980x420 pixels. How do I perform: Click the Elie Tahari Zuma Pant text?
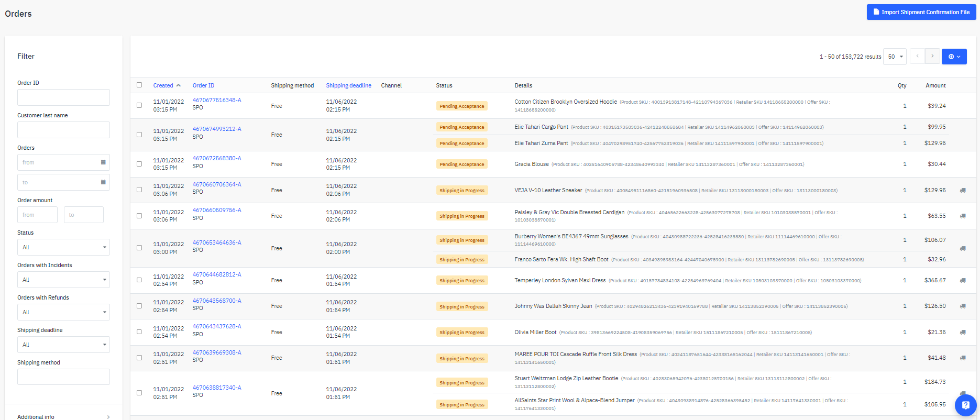[x=541, y=143]
